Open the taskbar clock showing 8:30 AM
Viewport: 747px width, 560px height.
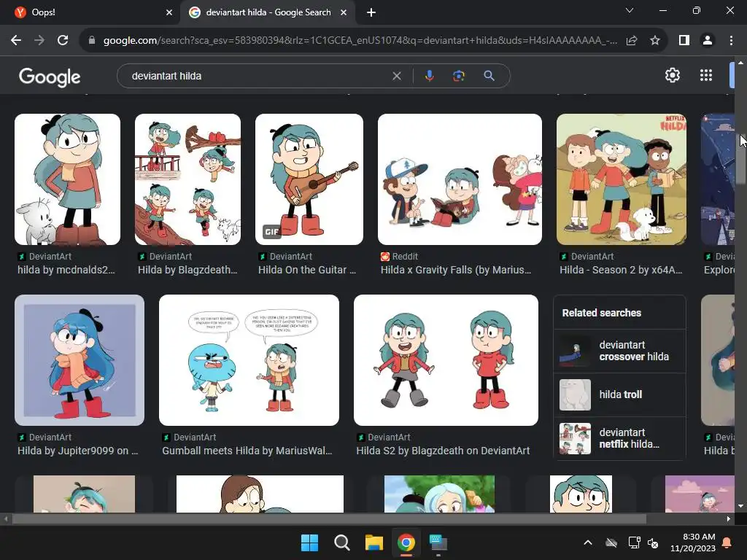tap(693, 542)
